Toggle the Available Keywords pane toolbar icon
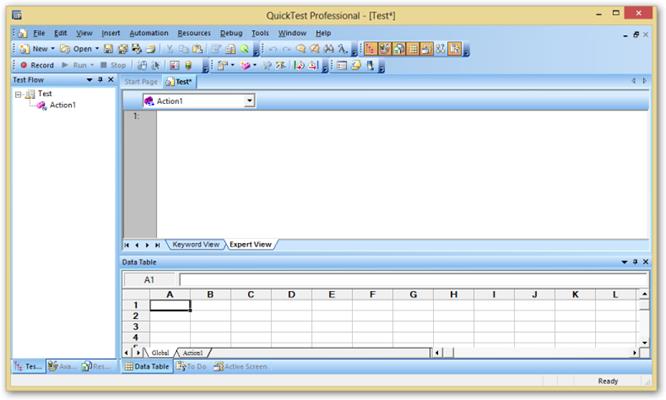This screenshot has width=666, height=400. click(x=385, y=49)
